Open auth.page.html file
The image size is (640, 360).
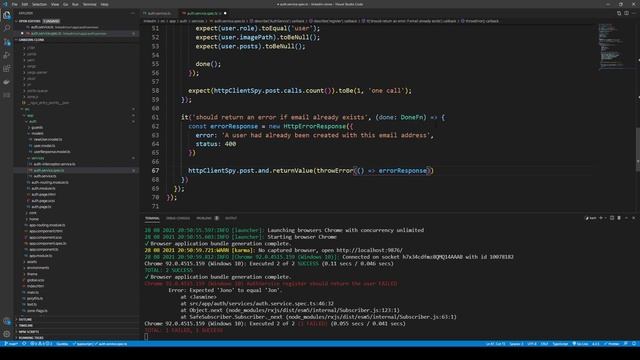pyautogui.click(x=43, y=195)
